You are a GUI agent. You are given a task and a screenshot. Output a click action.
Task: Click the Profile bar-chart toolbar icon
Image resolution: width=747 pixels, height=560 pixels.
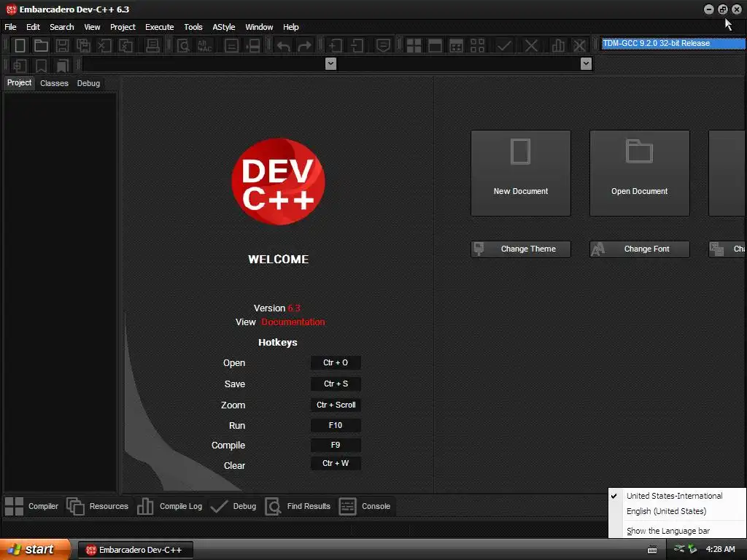[x=558, y=46]
